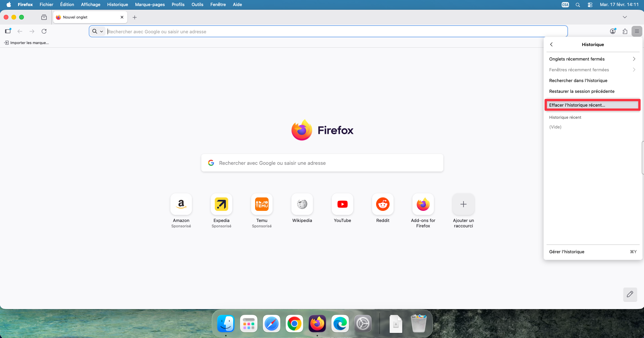Open Control Center in menu bar
This screenshot has height=338, width=644.
[590, 5]
